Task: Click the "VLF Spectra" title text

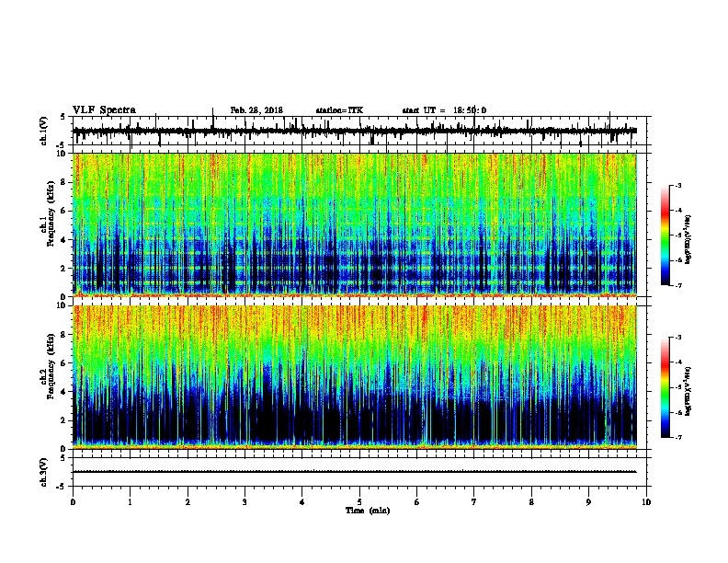Action: [x=104, y=110]
